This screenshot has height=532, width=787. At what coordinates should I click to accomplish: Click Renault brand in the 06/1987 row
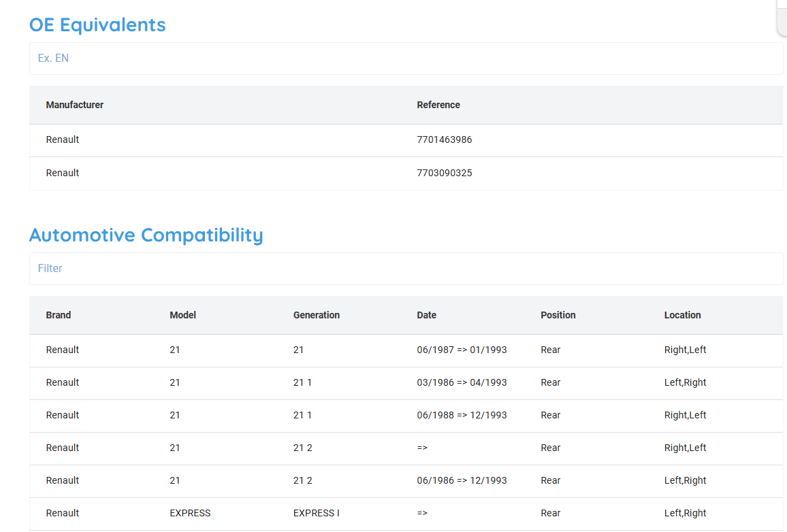pyautogui.click(x=62, y=350)
